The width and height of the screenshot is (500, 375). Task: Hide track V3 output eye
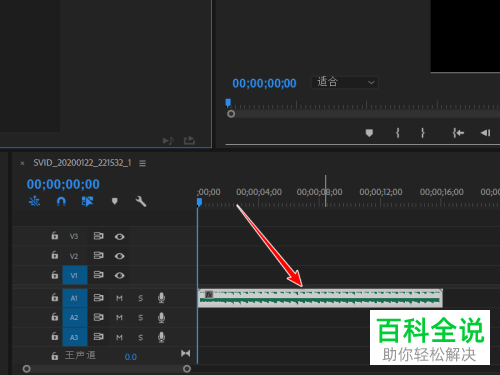pyautogui.click(x=120, y=237)
